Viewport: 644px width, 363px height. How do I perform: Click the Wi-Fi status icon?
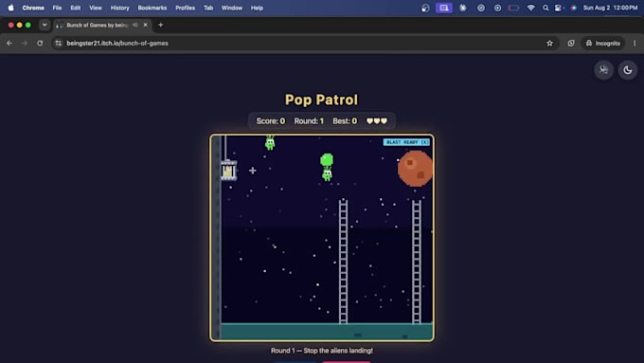(531, 8)
